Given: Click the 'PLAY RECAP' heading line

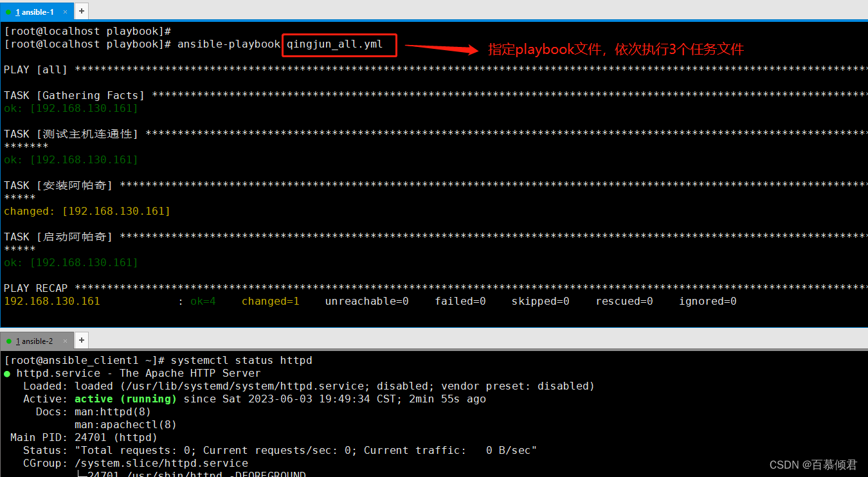Looking at the screenshot, I should coord(435,288).
